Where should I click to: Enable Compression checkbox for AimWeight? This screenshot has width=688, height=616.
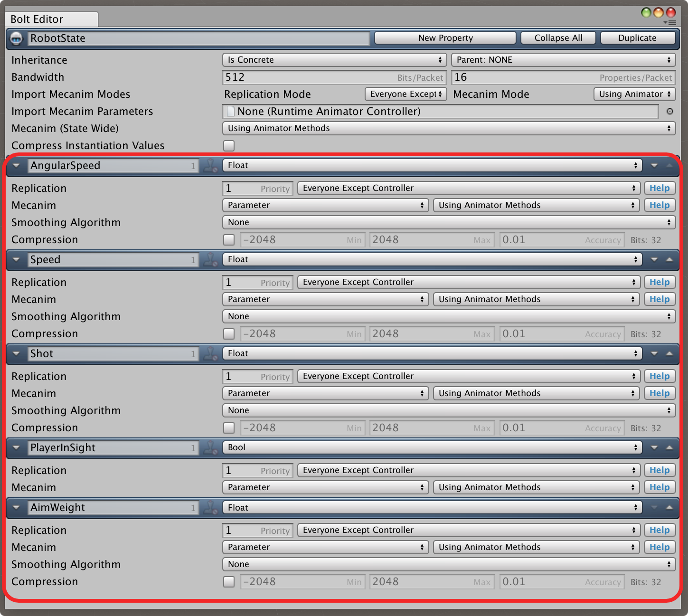coord(229,582)
